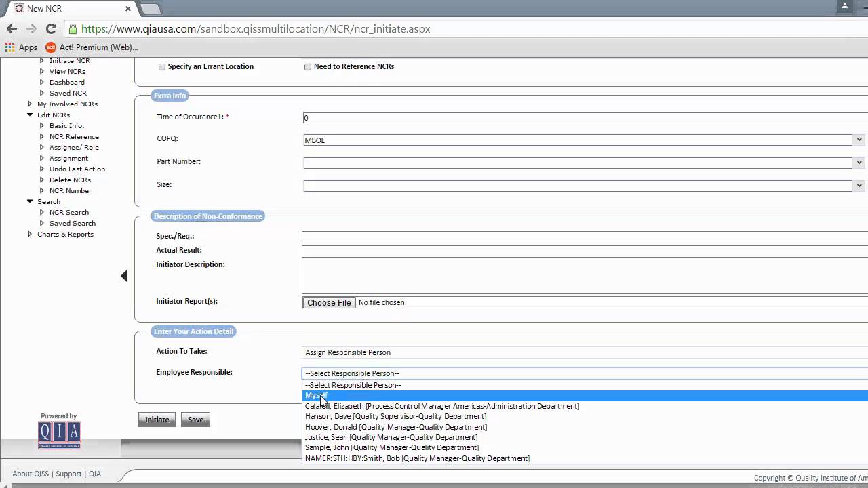Open NCR Search tree item
The height and width of the screenshot is (488, 868).
click(x=68, y=212)
